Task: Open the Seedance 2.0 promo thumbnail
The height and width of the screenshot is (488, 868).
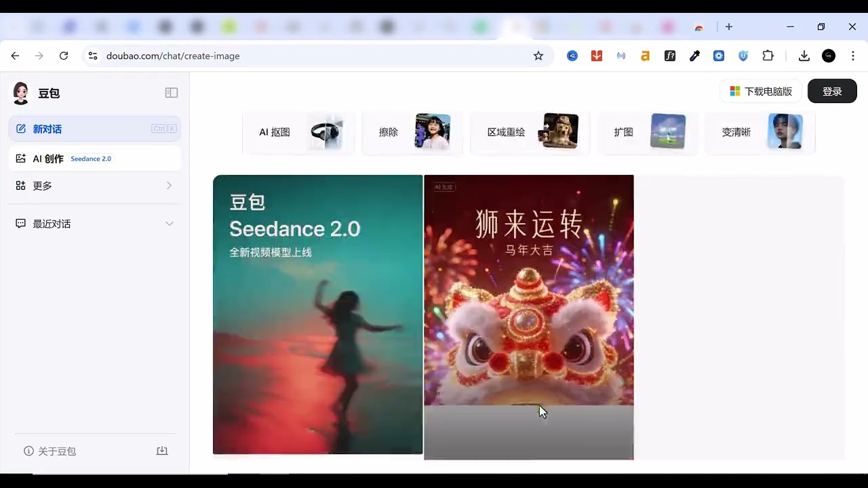Action: [318, 314]
